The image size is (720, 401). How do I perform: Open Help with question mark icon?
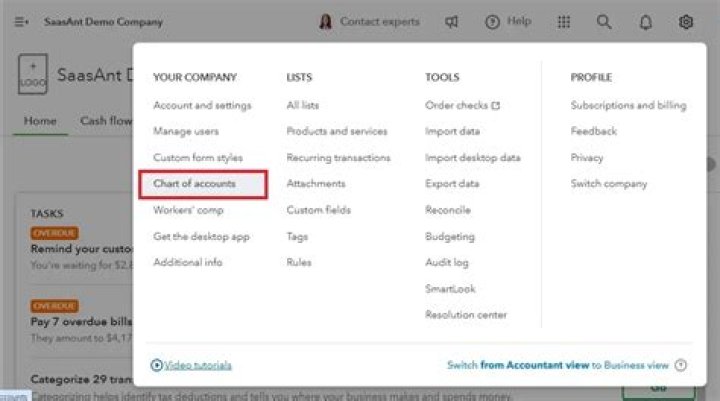click(x=508, y=21)
